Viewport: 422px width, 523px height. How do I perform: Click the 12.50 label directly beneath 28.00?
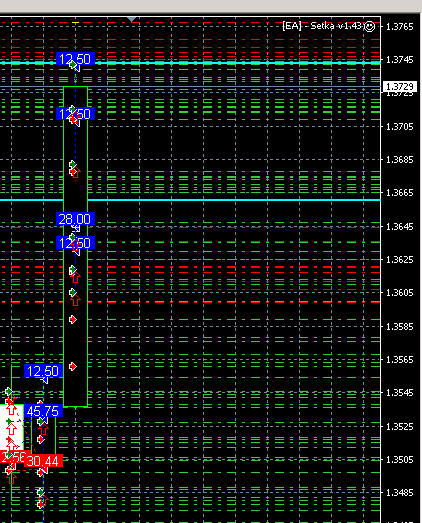coord(76,242)
